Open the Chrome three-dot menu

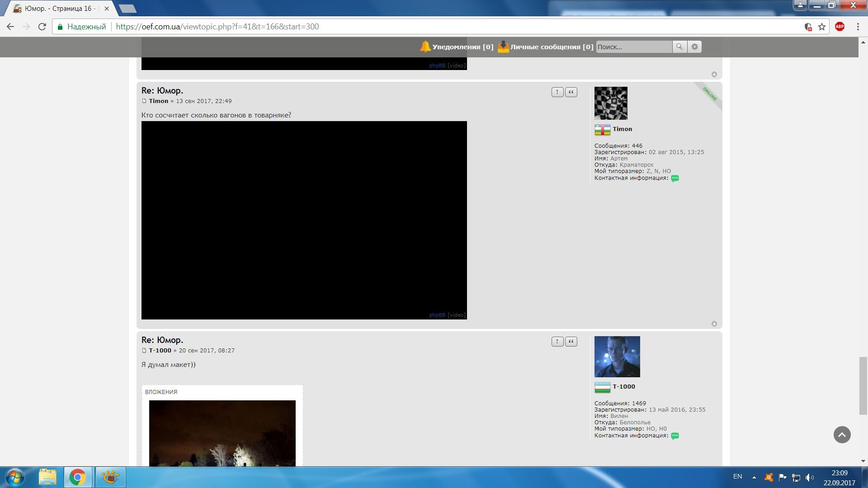858,27
